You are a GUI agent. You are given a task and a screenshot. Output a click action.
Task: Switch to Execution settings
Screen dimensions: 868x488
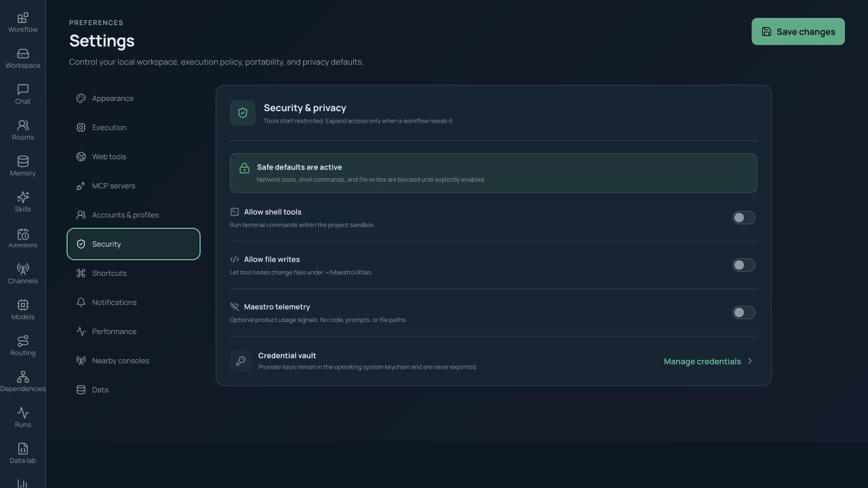pyautogui.click(x=134, y=127)
